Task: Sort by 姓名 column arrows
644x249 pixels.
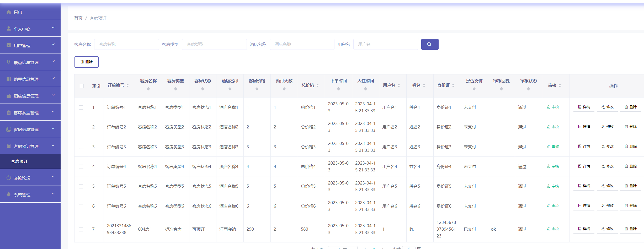Action: tap(424, 85)
